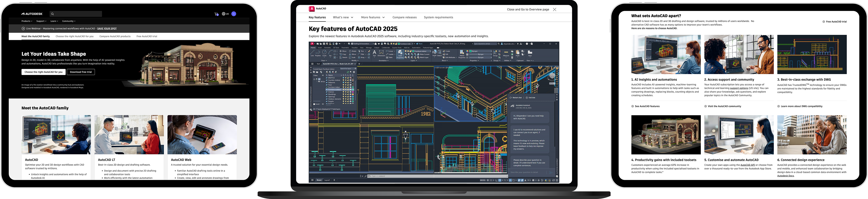This screenshot has width=868, height=199.
Task: Click the Download free trial button
Action: point(80,72)
